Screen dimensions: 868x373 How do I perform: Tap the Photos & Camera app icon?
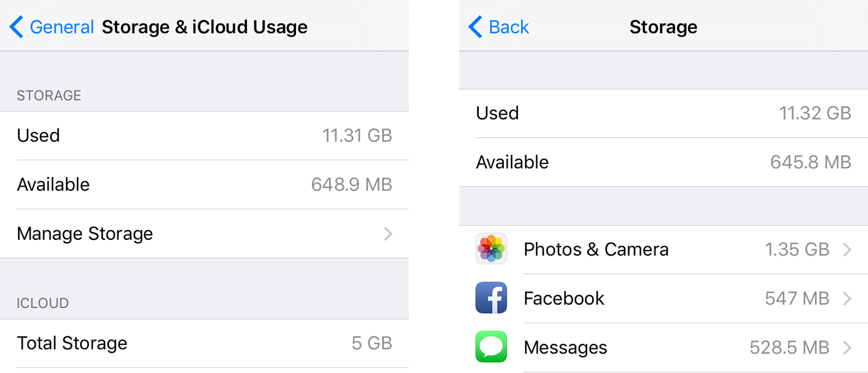coord(491,249)
